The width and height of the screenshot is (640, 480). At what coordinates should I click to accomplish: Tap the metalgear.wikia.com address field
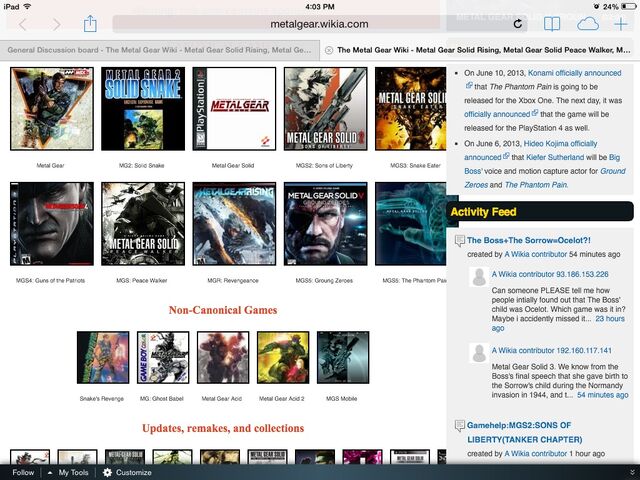(320, 24)
